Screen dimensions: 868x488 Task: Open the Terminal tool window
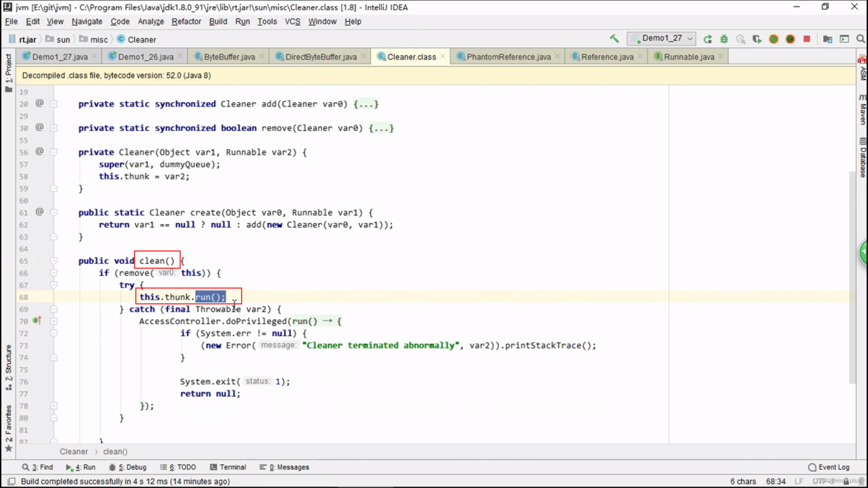click(228, 467)
